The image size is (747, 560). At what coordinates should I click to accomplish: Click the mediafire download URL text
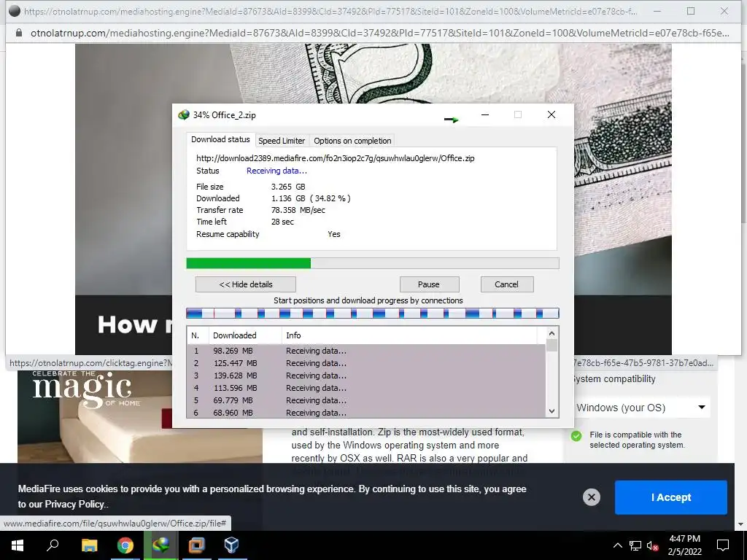coord(336,158)
